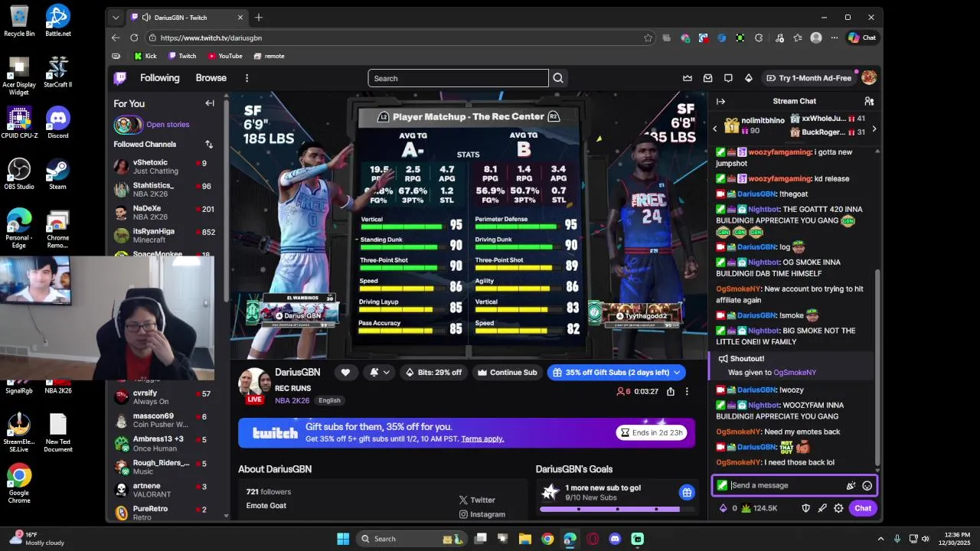Open the Twitch notifications inbox
The height and width of the screenshot is (551, 980).
[708, 78]
